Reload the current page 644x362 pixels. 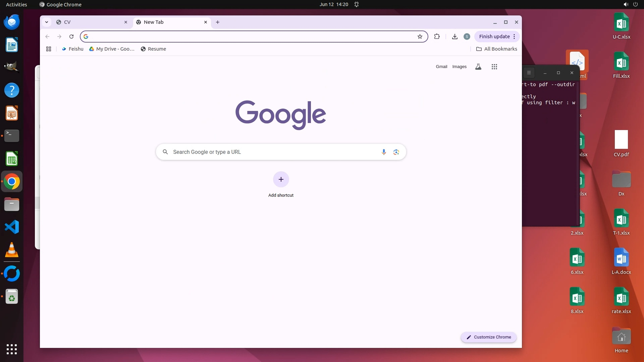71,37
